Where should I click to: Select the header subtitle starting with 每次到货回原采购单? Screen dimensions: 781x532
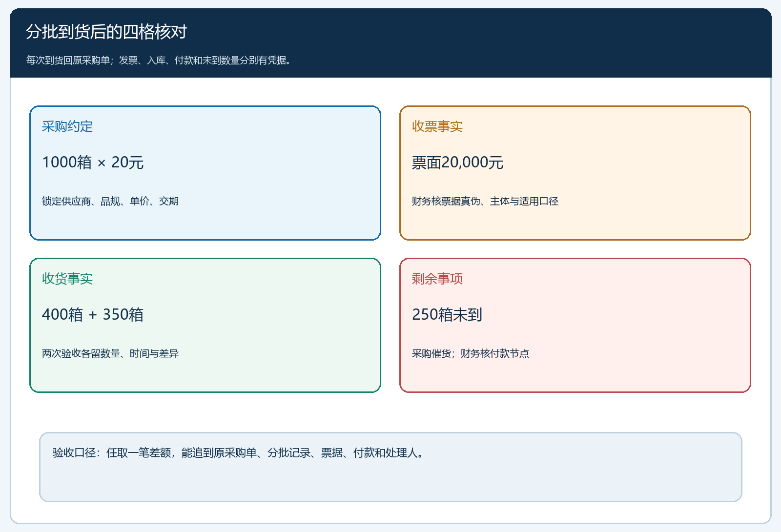[x=159, y=60]
